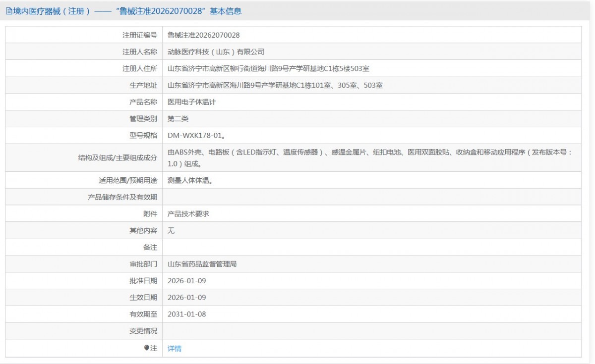Open the 详情 link

175,348
